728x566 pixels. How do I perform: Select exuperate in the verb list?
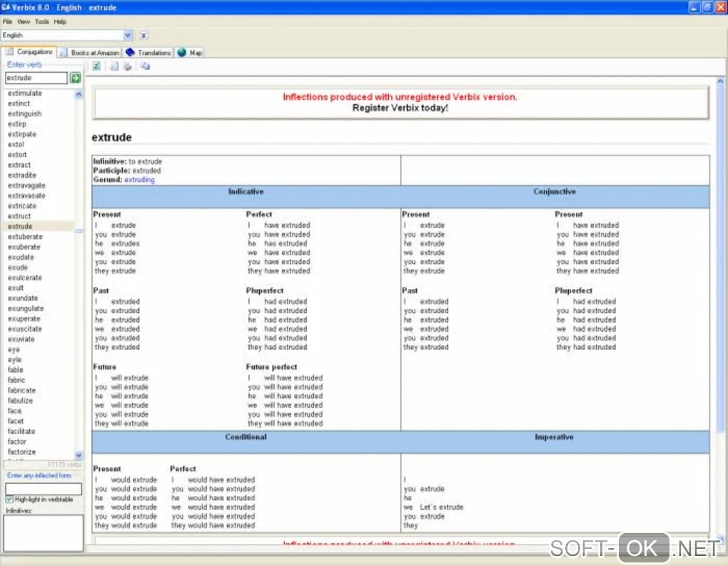coord(24,318)
